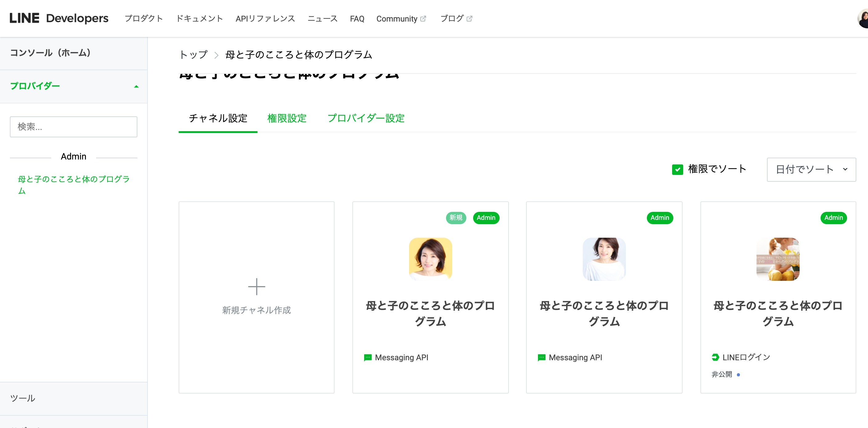Screen dimensions: 868x428
Task: Click the プロバイダー sidebar heading
Action: click(x=35, y=86)
